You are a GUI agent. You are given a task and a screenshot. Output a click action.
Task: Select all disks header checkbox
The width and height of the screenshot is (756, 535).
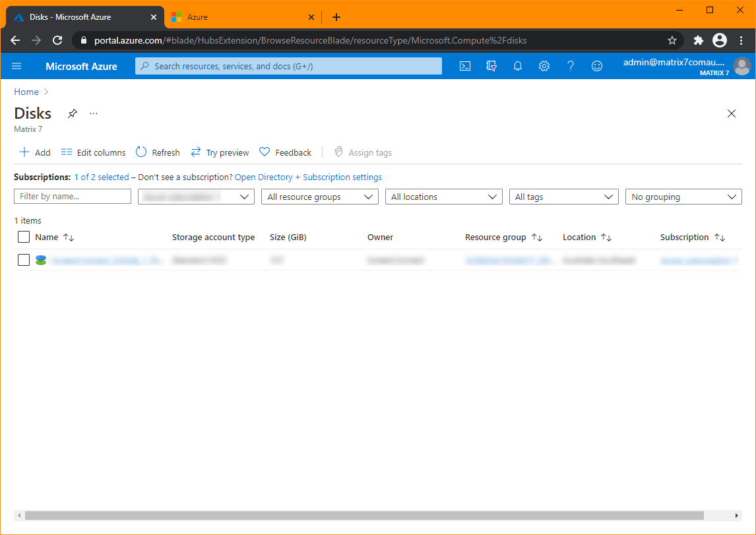[24, 237]
